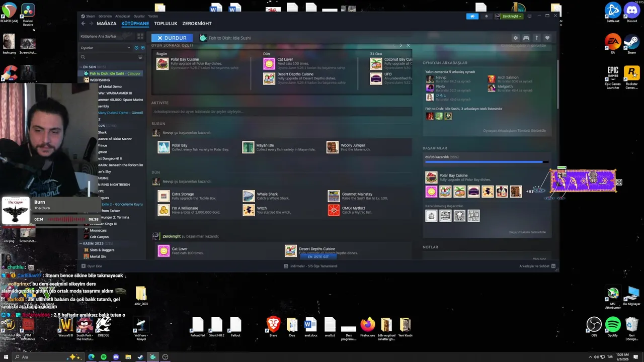Select Slots & Daggers in library list
This screenshot has width=644, height=362.
coord(102,250)
